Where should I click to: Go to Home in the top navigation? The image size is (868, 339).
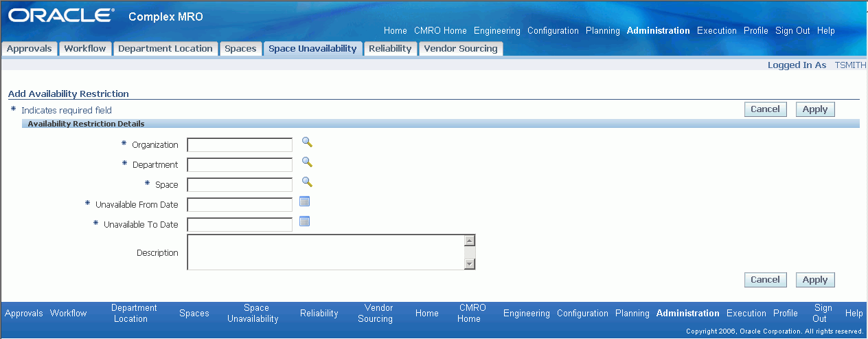click(x=396, y=31)
